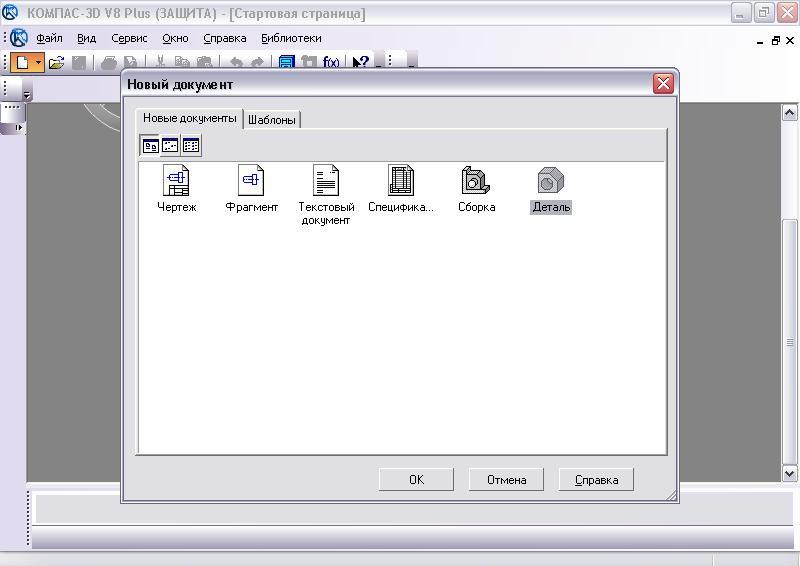
Task: Click the vertical scrollbar thumb
Action: [789, 342]
